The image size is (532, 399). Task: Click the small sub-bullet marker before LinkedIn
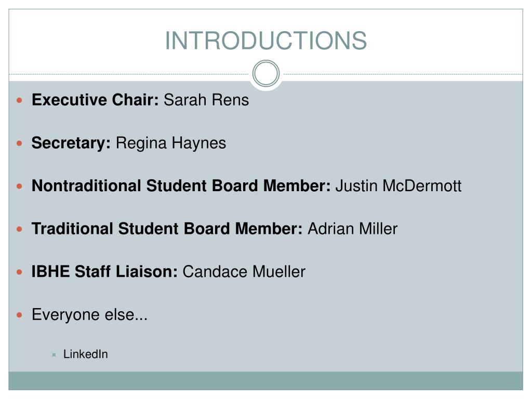point(54,355)
